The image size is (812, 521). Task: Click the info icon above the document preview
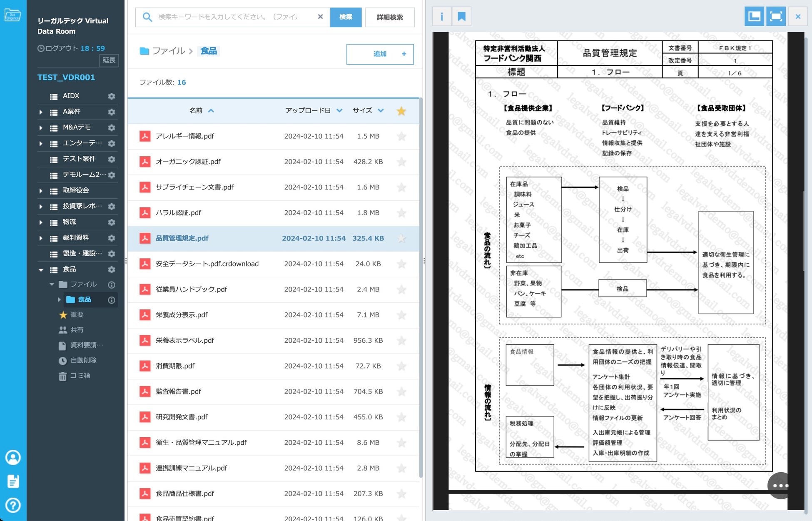click(x=442, y=17)
